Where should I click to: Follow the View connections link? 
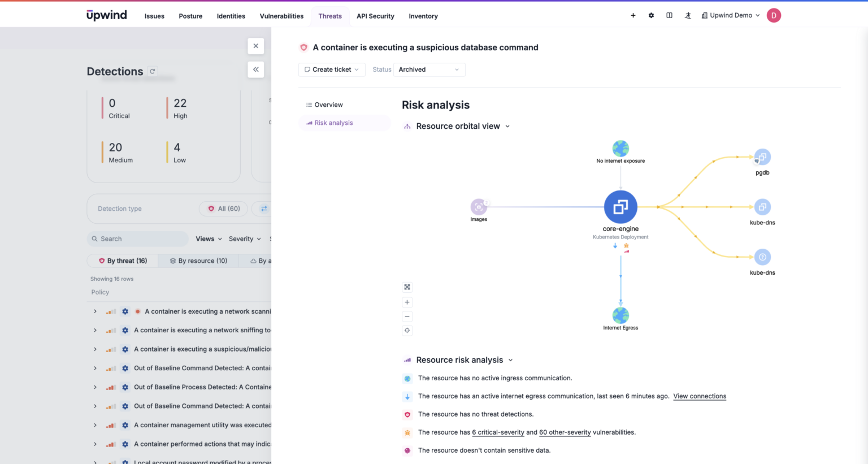click(x=700, y=396)
